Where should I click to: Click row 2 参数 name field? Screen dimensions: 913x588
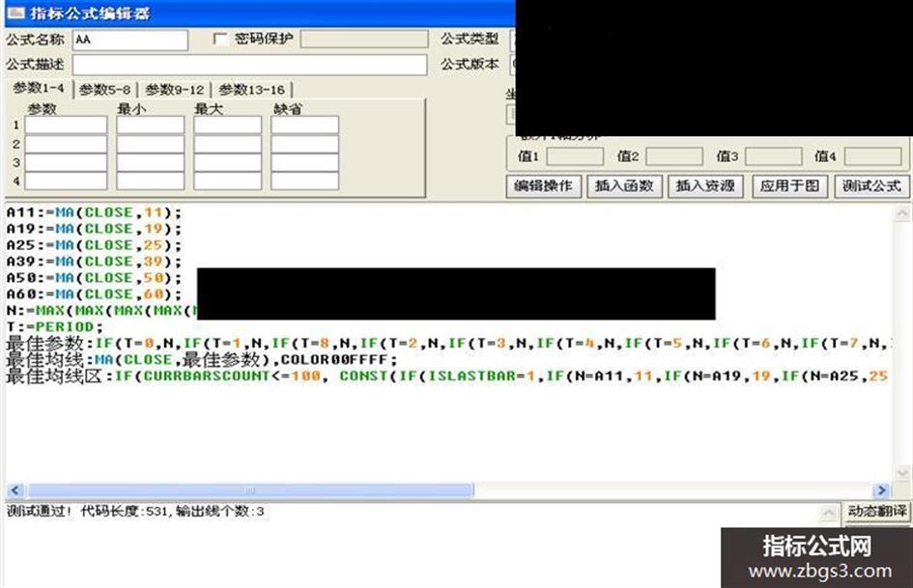pos(66,144)
